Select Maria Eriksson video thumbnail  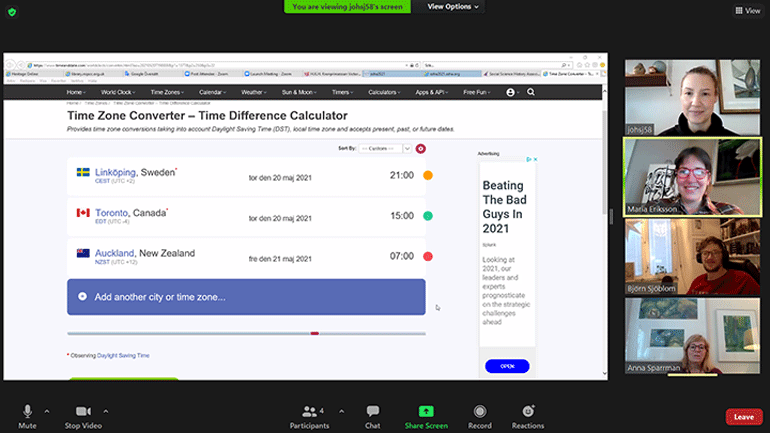click(x=692, y=177)
